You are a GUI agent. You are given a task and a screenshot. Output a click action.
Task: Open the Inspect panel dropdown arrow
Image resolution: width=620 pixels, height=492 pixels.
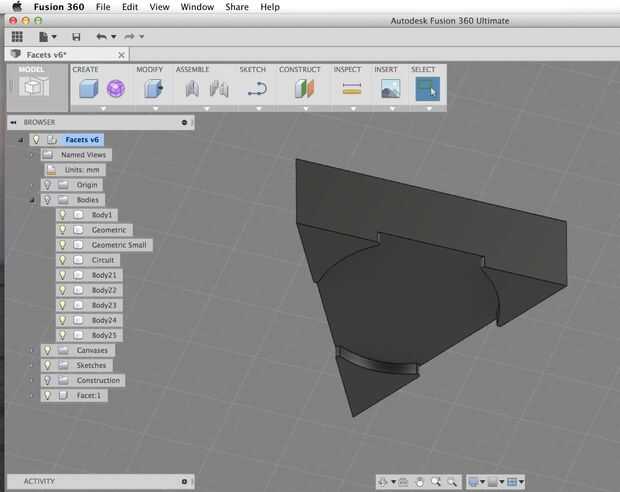click(x=353, y=108)
